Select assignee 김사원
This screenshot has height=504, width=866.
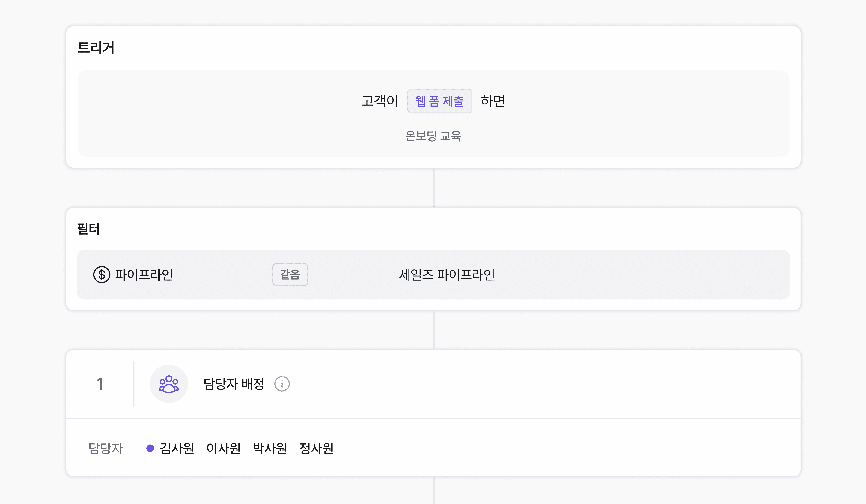177,448
